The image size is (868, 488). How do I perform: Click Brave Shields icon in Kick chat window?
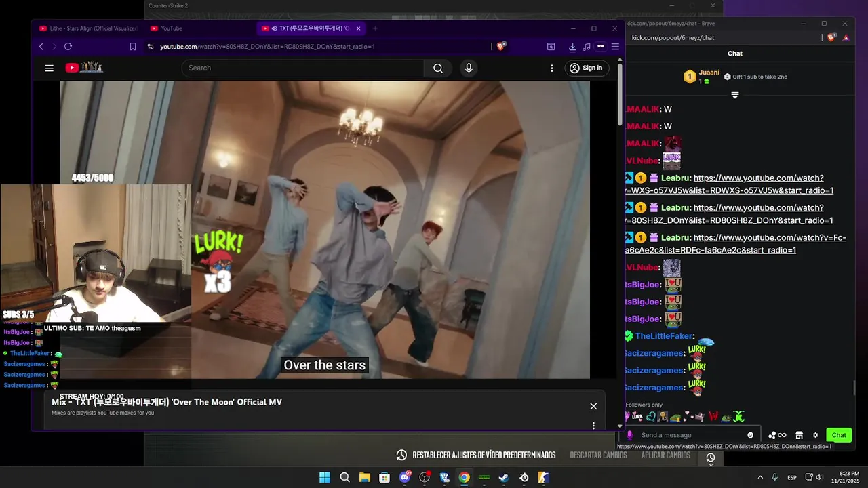click(831, 38)
